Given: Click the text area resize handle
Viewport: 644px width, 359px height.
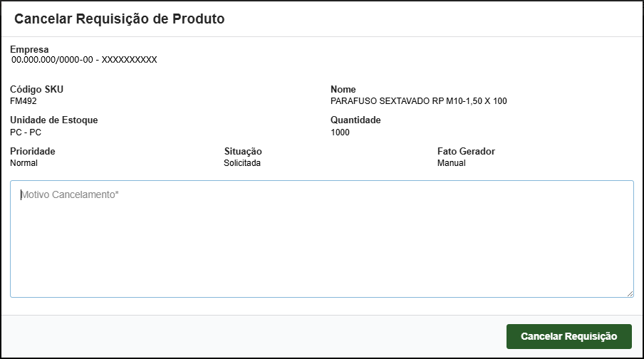Looking at the screenshot, I should [630, 293].
